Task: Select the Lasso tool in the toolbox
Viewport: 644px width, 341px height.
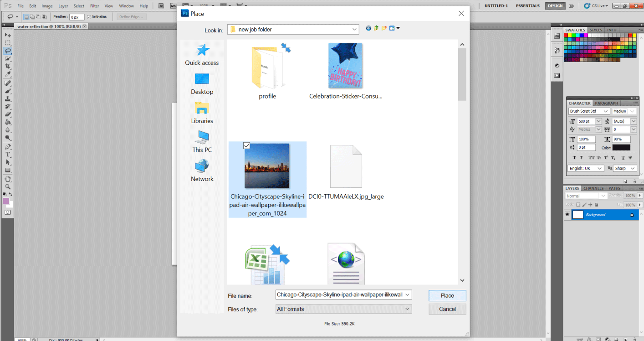Action: [8, 51]
